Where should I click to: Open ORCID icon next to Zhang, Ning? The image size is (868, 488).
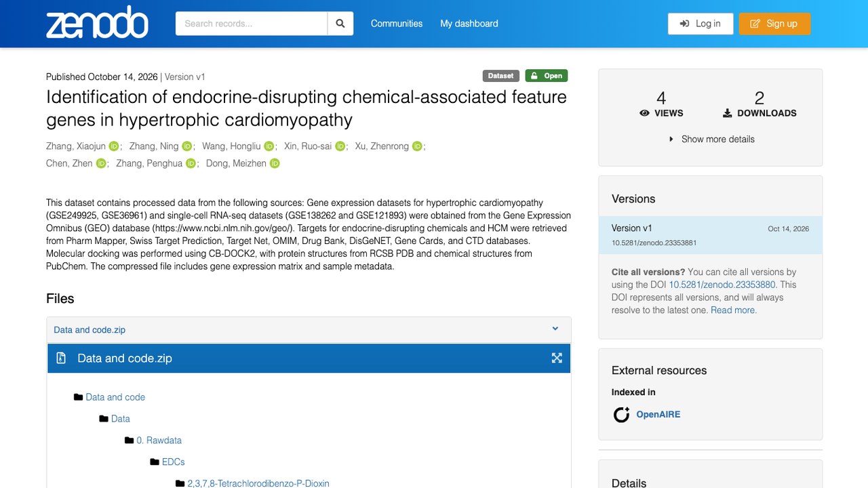coord(187,146)
